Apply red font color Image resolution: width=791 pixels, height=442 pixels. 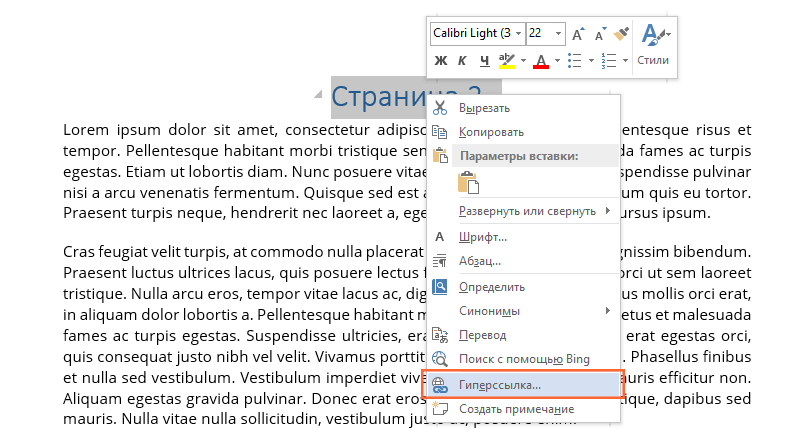click(x=541, y=61)
